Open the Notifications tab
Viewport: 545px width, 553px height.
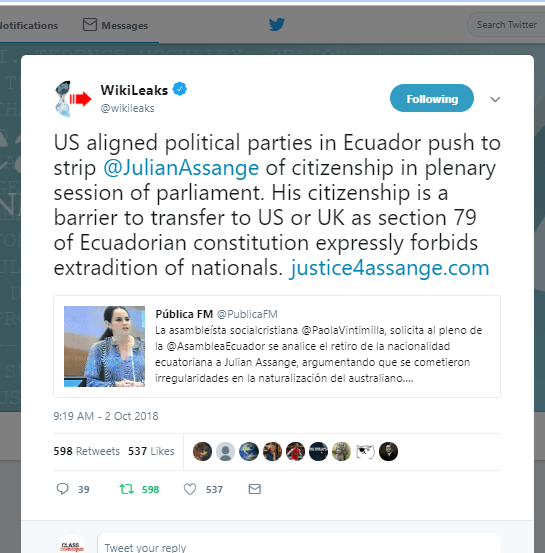[28, 25]
